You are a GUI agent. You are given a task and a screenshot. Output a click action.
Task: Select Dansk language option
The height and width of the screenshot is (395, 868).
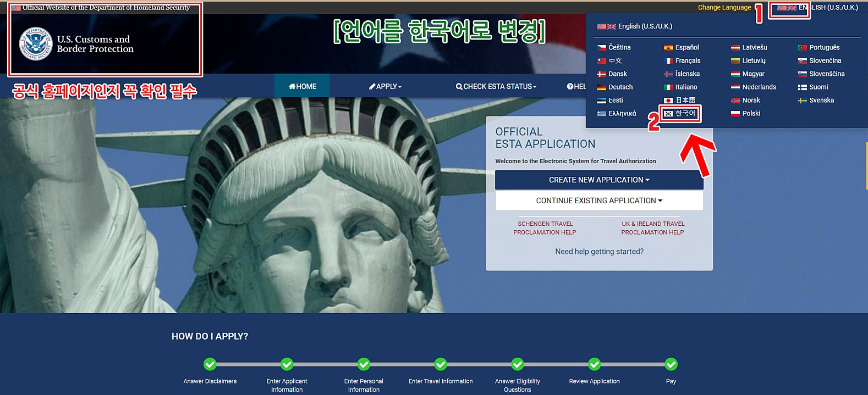pos(612,74)
